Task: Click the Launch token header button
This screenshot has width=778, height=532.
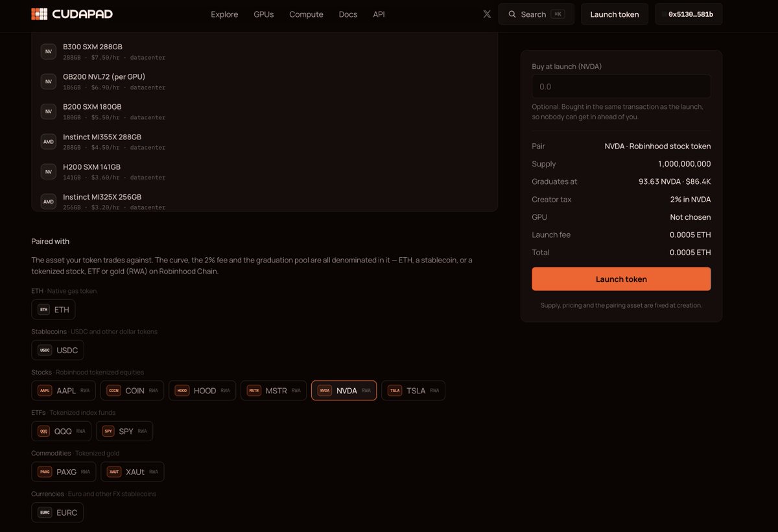Action: point(615,14)
